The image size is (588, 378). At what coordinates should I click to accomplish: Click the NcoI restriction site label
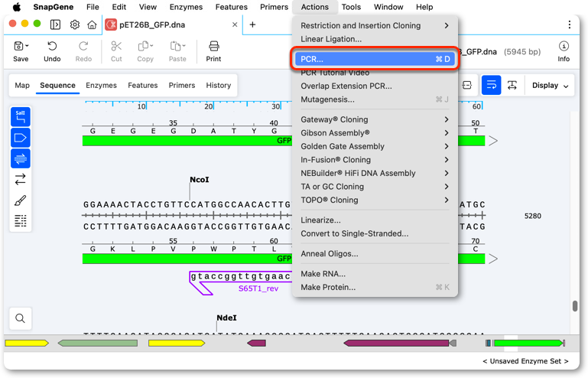199,180
